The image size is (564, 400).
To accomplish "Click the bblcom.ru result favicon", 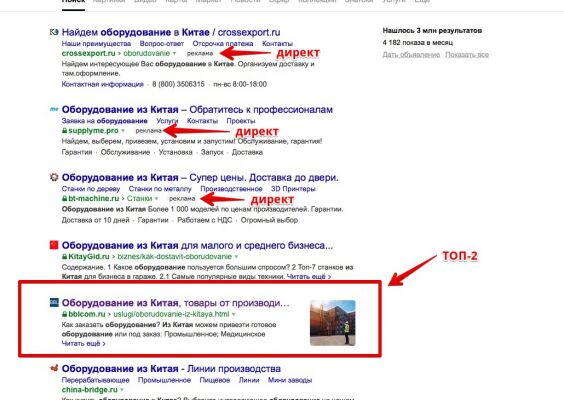I will click(54, 302).
